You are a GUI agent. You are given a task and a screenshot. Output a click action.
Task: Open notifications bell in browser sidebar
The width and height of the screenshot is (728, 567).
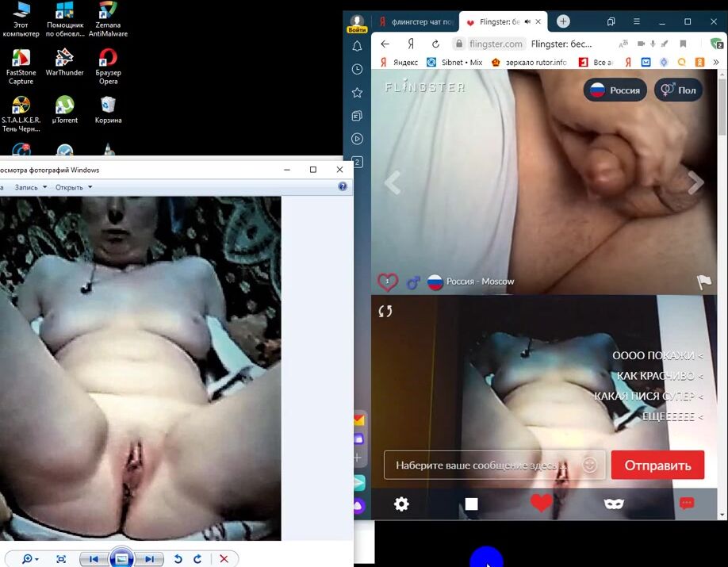tap(358, 46)
